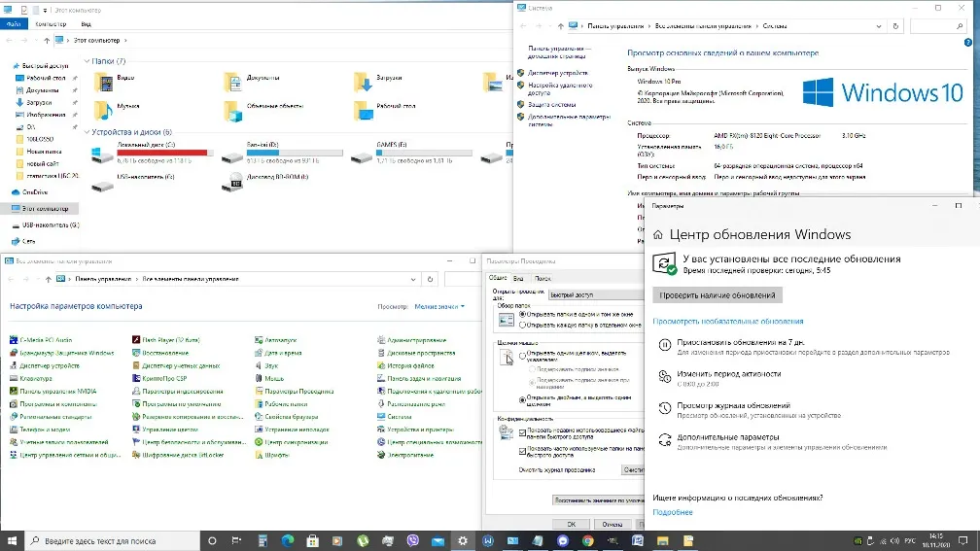Click Отмена in Параметры Проводника

pyautogui.click(x=612, y=524)
